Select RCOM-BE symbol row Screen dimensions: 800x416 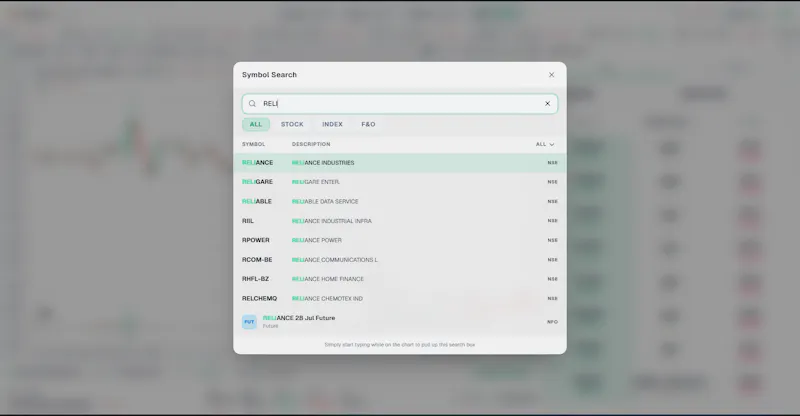399,260
